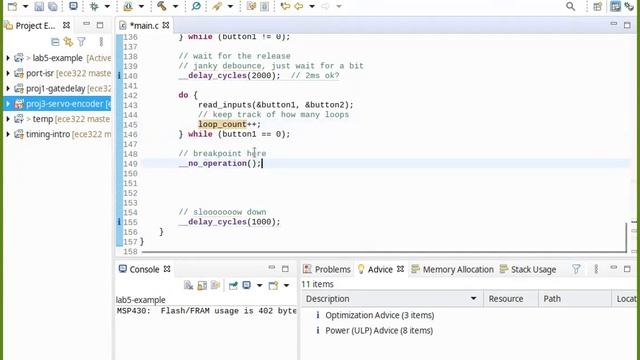Expand the proj1-gatedelay project

[8, 89]
